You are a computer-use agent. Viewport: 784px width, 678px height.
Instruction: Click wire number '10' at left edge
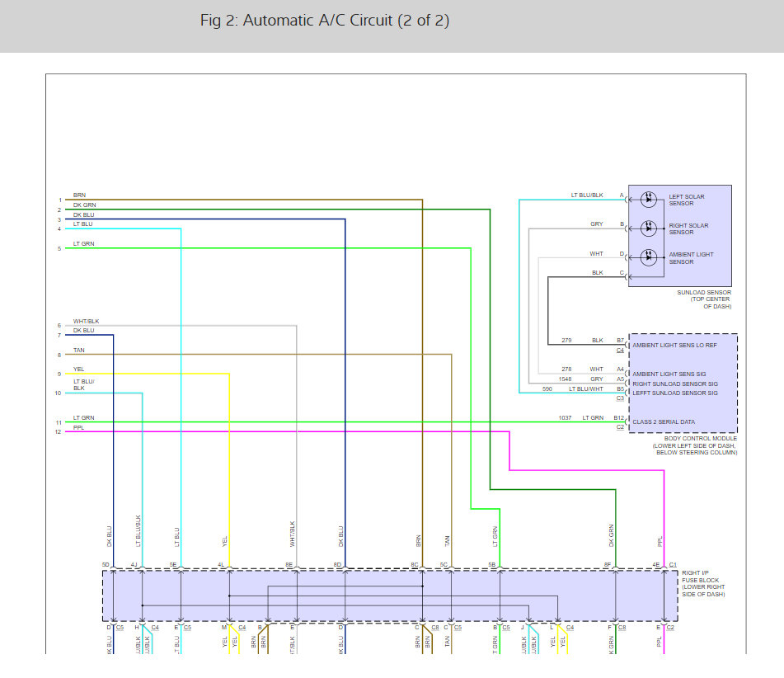click(58, 393)
